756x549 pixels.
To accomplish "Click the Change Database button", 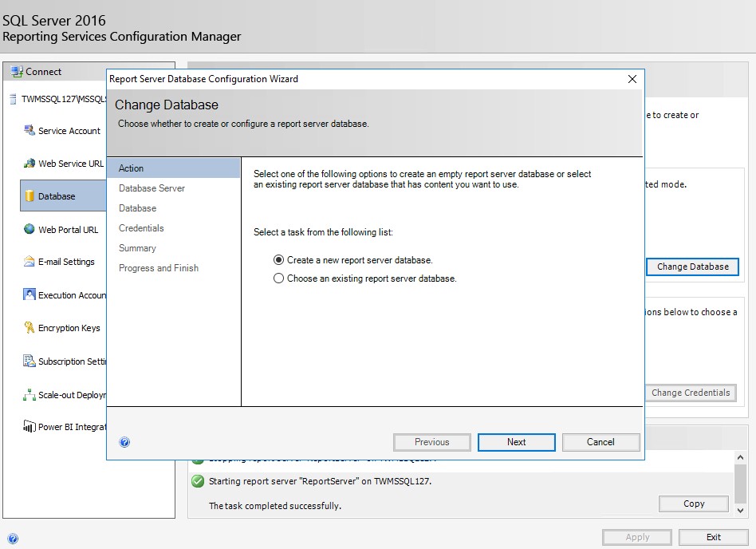I will [x=692, y=267].
